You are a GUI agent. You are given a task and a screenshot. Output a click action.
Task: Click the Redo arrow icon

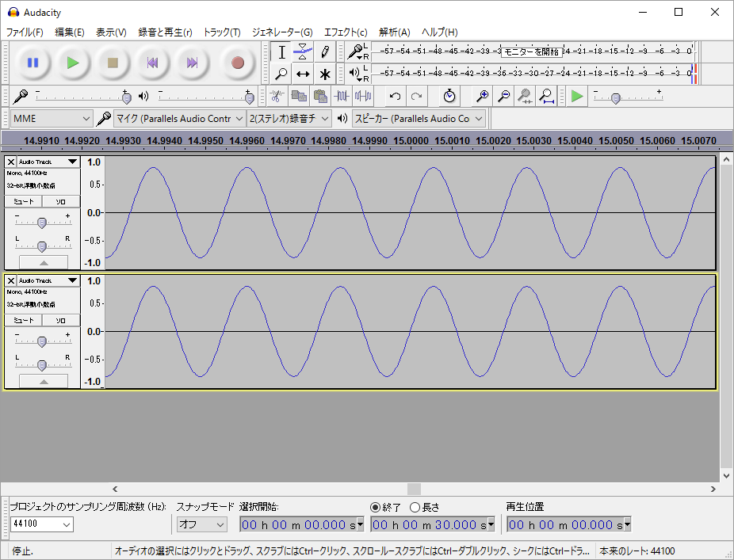click(417, 97)
